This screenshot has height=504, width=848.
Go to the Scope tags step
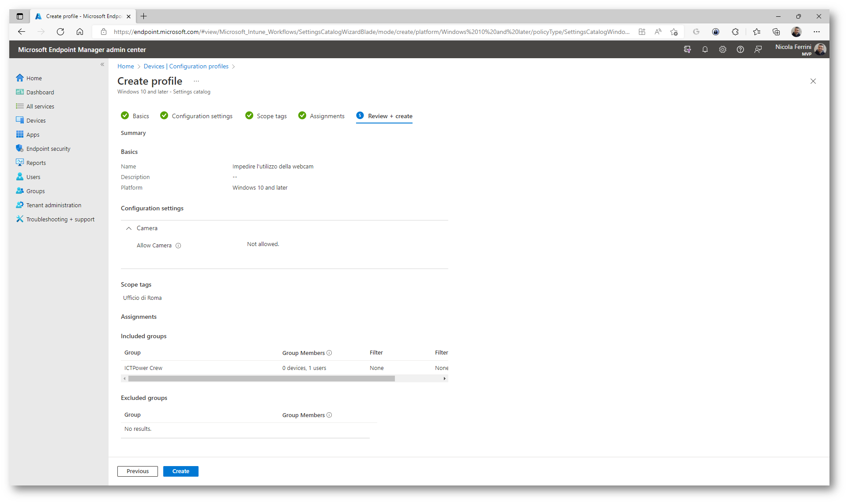pos(266,116)
